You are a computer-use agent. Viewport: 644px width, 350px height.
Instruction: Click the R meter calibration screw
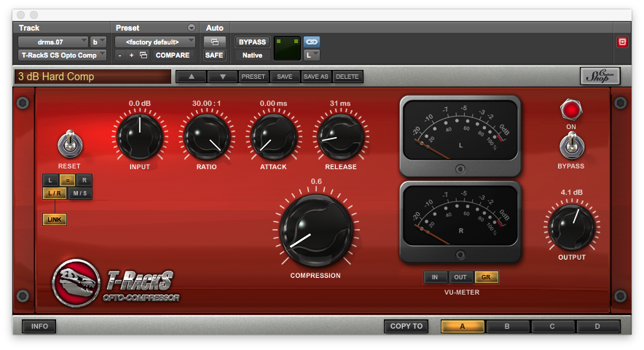point(460,255)
